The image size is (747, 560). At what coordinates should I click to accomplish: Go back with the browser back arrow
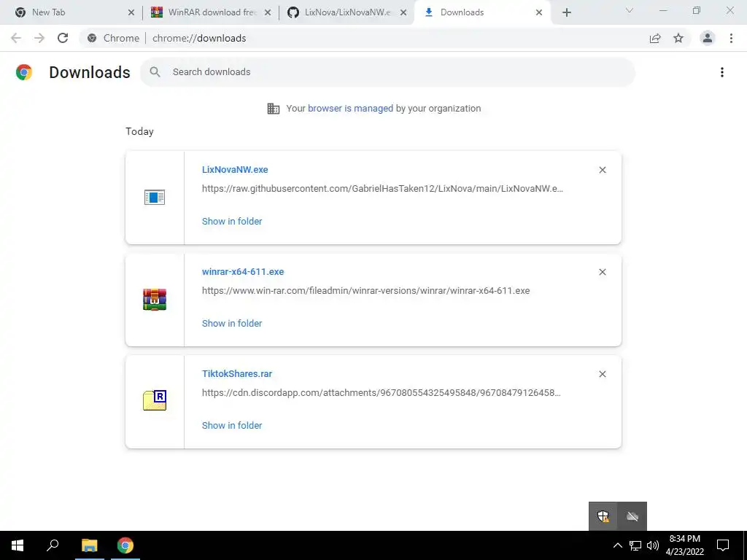[16, 38]
